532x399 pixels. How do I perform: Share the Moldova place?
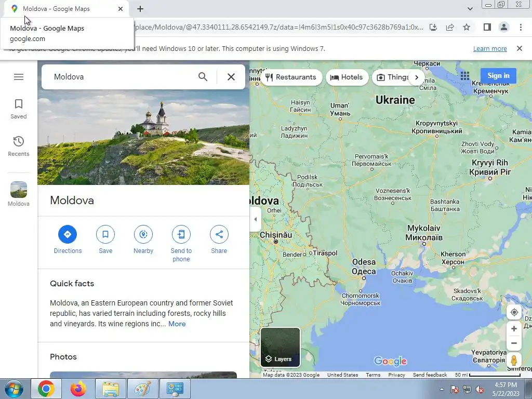tap(219, 240)
